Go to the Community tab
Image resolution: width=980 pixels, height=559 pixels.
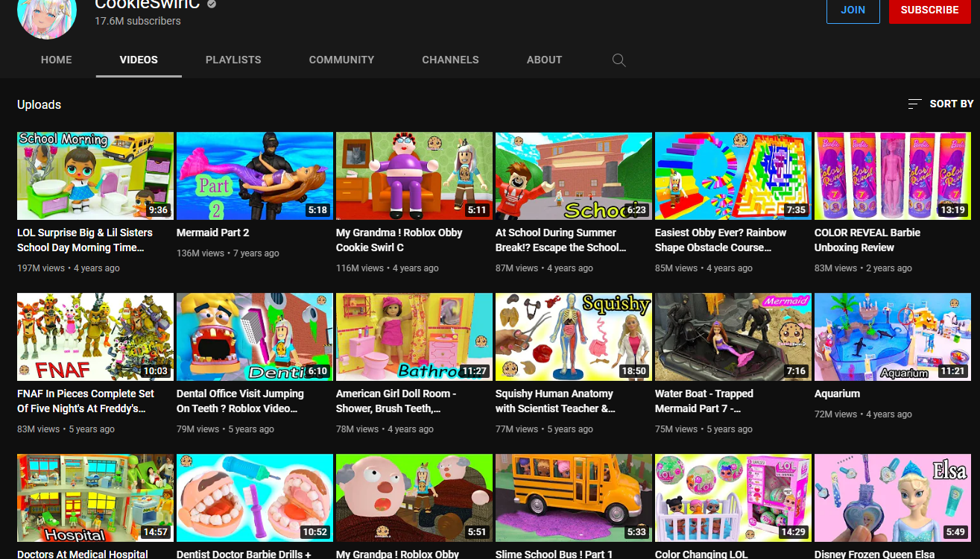(341, 60)
